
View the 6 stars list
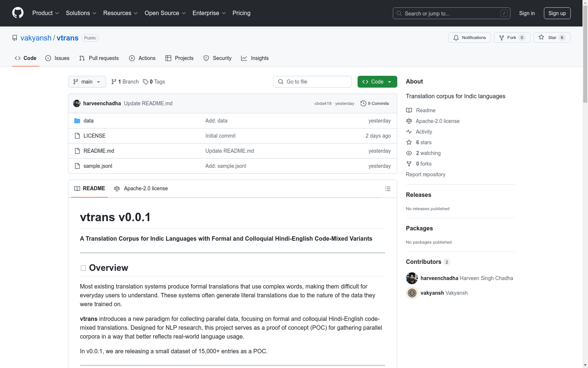tap(419, 142)
